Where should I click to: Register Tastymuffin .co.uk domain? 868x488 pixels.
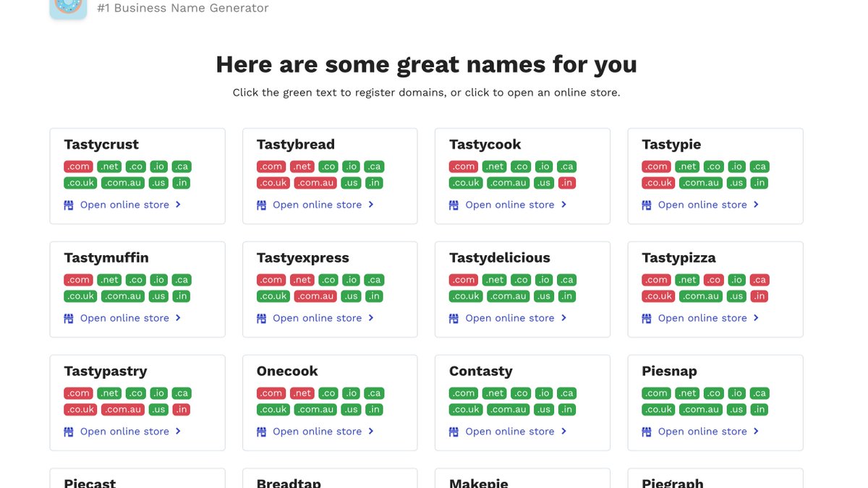coord(80,296)
